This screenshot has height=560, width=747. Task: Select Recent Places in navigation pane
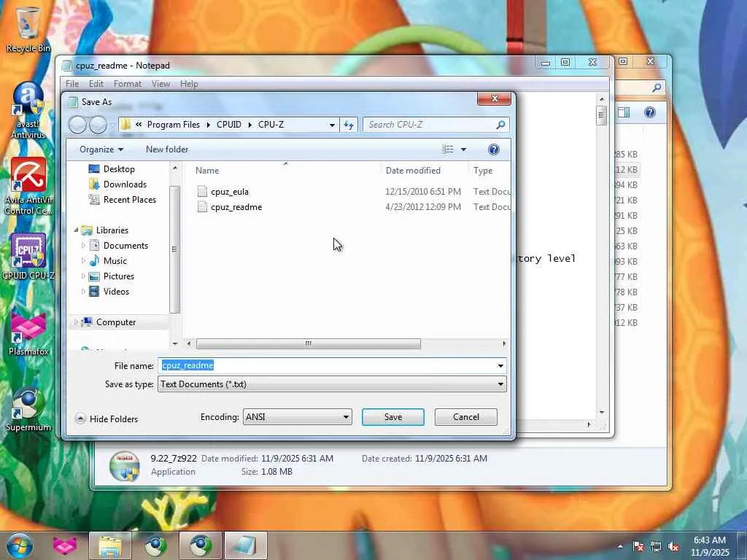pos(130,200)
